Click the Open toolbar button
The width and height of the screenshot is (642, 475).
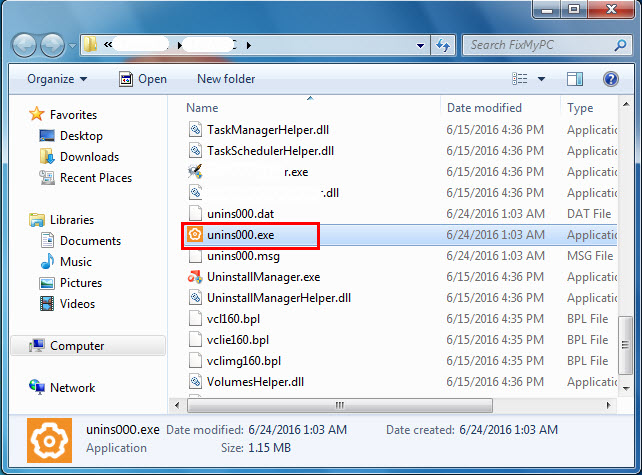point(143,79)
